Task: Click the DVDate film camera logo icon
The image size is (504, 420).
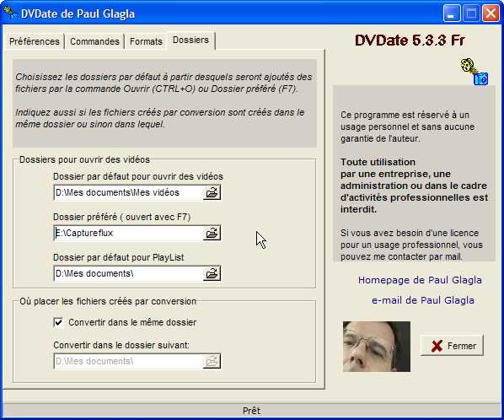Action: click(475, 72)
